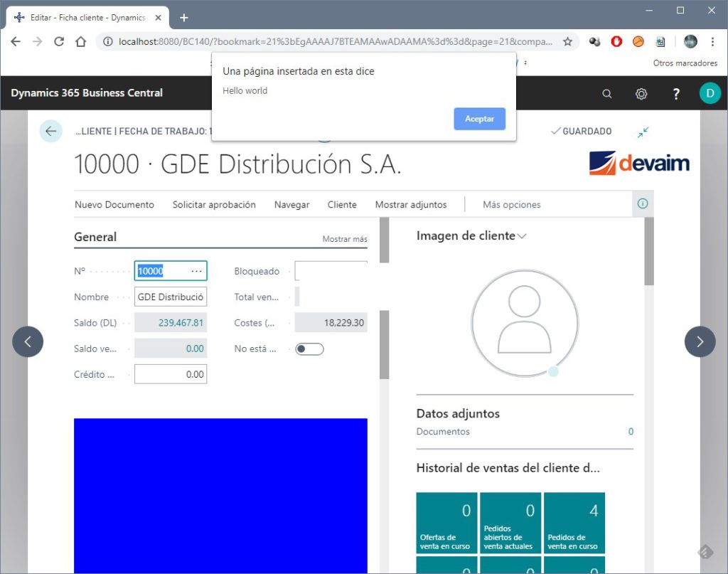This screenshot has height=574, width=728.
Task: Click the main card vertical scrollbar
Action: pos(384,344)
